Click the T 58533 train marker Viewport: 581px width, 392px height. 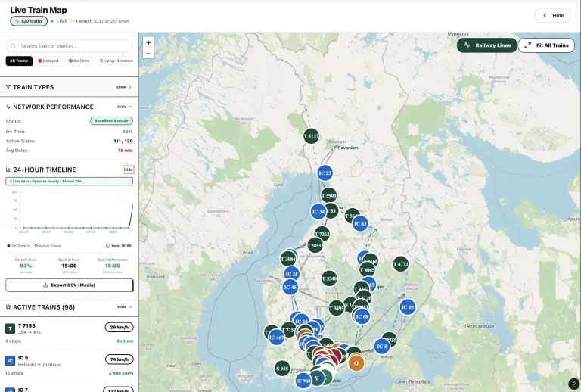click(x=315, y=245)
